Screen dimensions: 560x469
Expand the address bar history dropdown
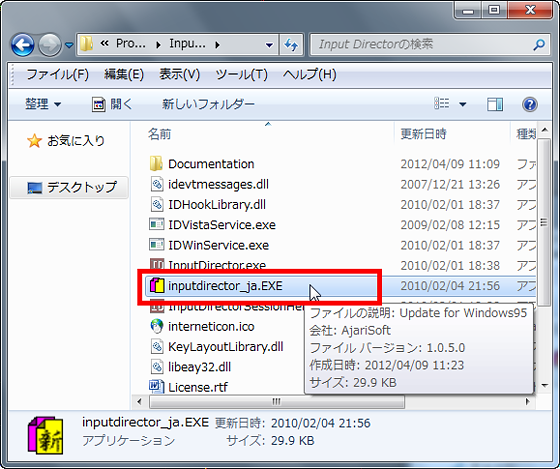269,45
